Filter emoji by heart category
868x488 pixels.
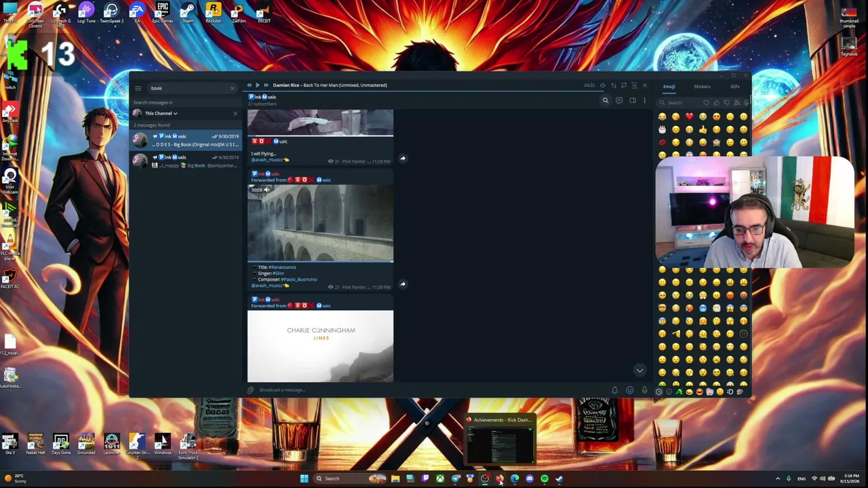point(706,102)
